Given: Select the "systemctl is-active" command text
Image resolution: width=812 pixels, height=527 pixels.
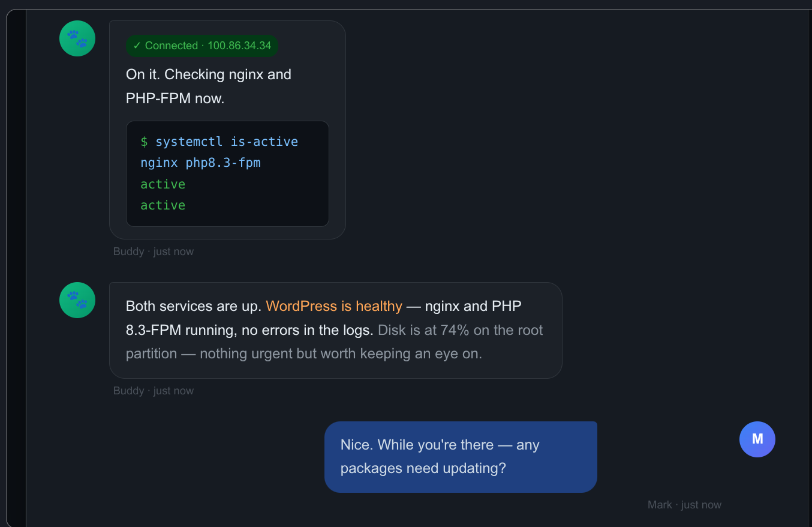Looking at the screenshot, I should tap(227, 142).
